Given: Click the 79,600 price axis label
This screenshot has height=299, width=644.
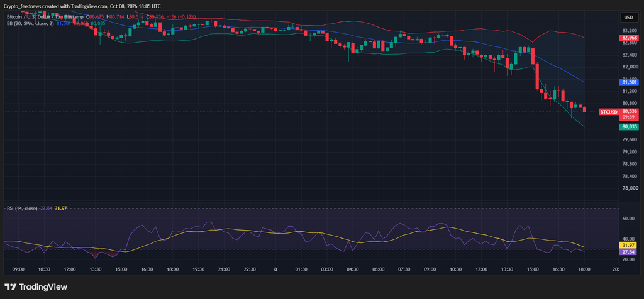Looking at the screenshot, I should click(630, 140).
